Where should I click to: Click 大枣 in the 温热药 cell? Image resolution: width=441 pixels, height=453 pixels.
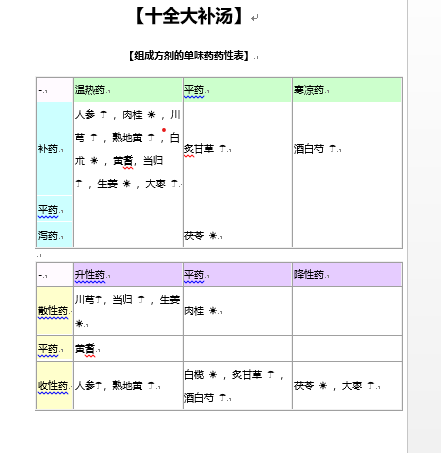pos(155,184)
